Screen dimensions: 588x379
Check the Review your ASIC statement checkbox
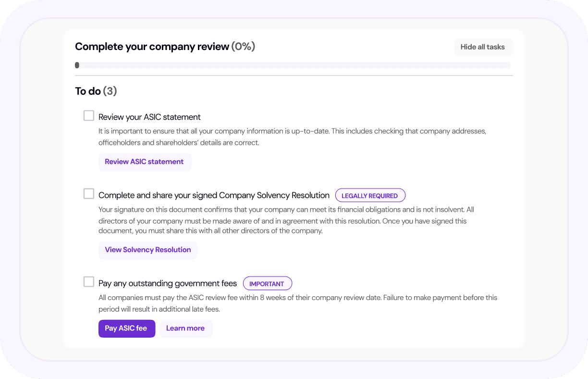[x=89, y=116]
